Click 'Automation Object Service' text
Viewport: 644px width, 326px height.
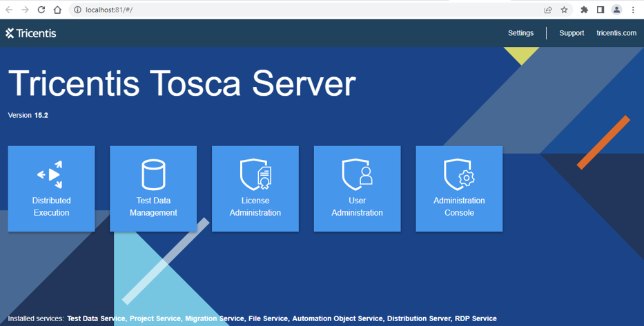tap(338, 318)
